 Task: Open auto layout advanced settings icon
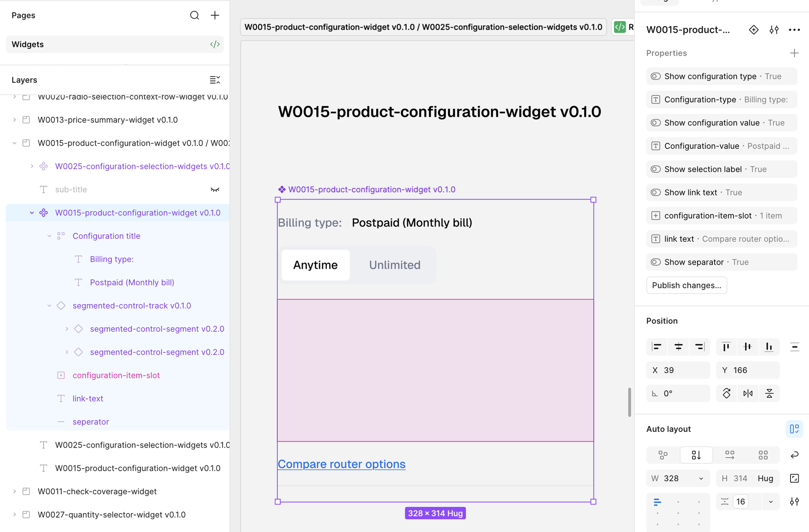click(x=795, y=501)
